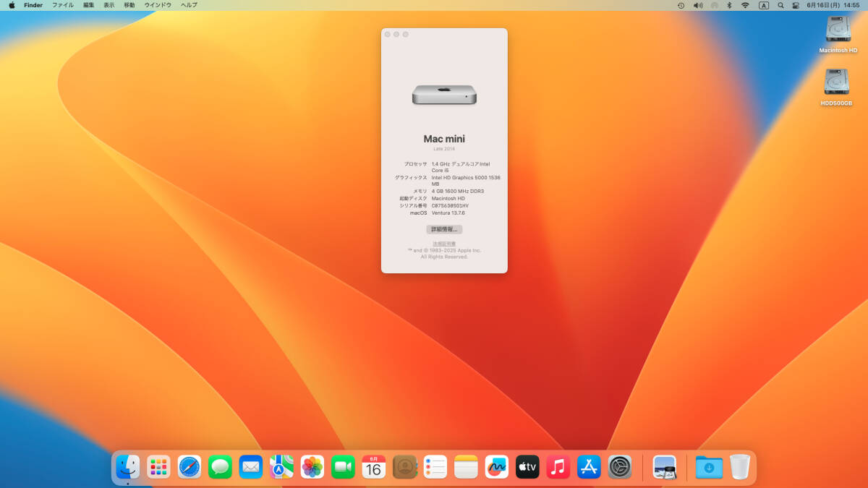Open the input source (A) menu
This screenshot has height=488, width=868.
pos(764,5)
